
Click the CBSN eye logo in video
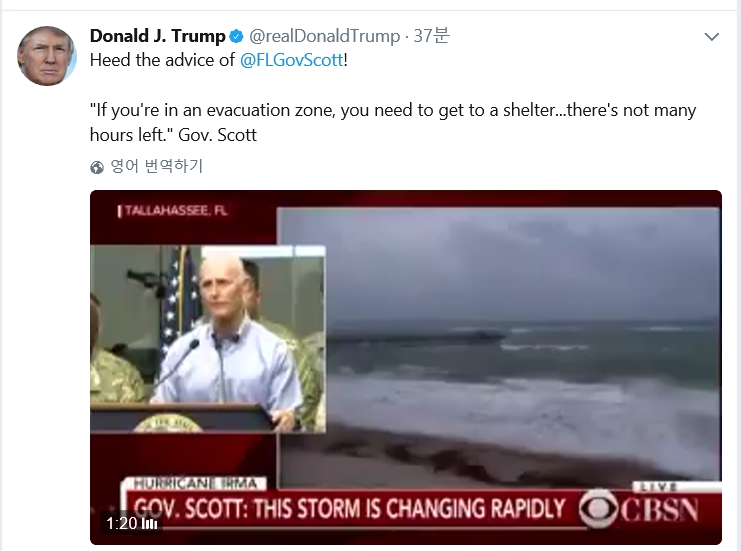(598, 509)
